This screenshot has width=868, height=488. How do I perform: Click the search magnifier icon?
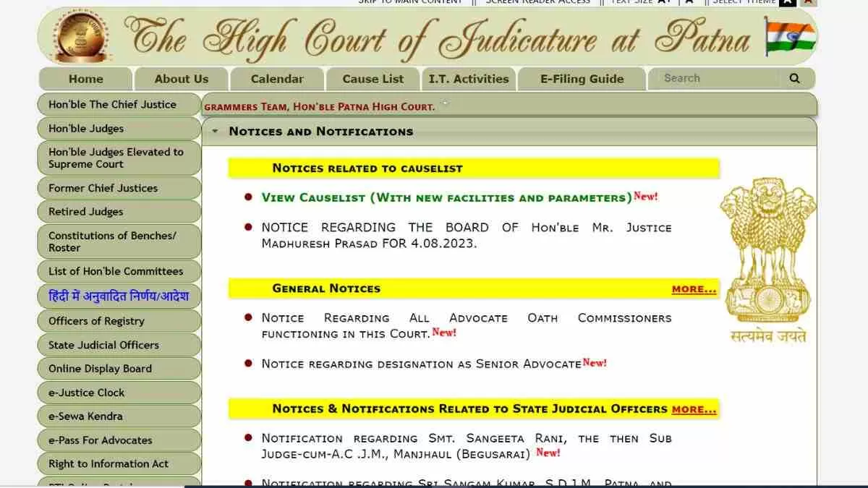[x=795, y=79]
